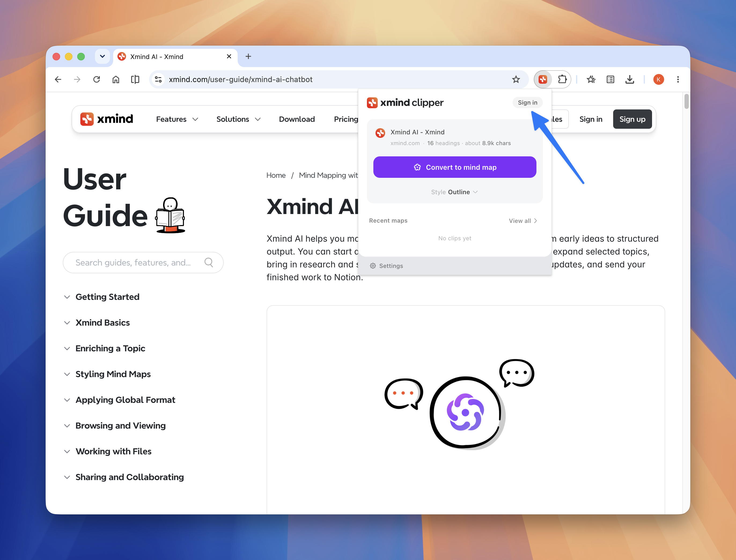This screenshot has height=560, width=736.
Task: Click the page vertical scrollbar
Action: click(x=686, y=101)
